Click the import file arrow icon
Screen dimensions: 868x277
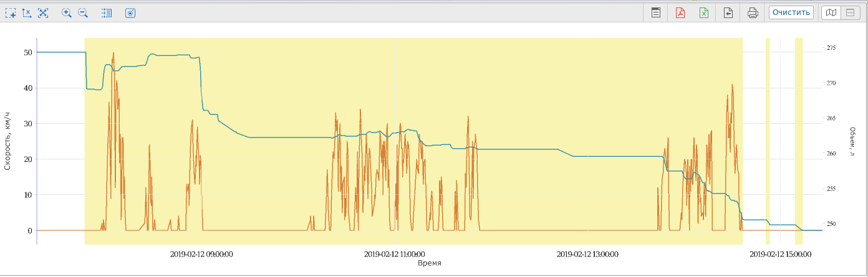728,12
